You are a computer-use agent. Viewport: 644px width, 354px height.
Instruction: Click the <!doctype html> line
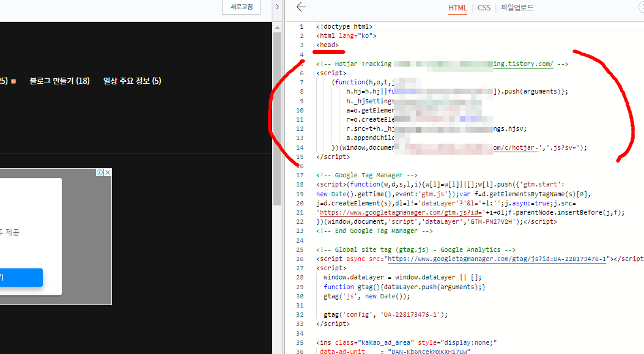344,27
